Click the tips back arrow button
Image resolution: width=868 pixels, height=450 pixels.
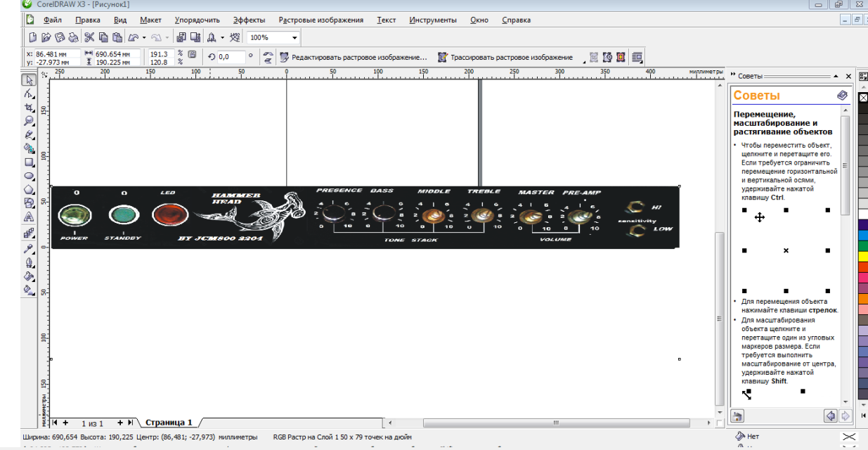[831, 416]
